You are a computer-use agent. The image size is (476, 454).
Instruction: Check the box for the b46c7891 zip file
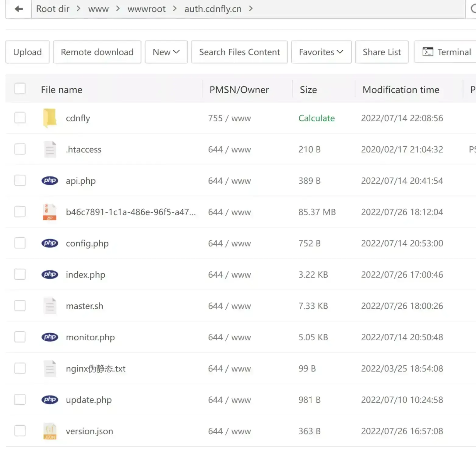click(20, 211)
